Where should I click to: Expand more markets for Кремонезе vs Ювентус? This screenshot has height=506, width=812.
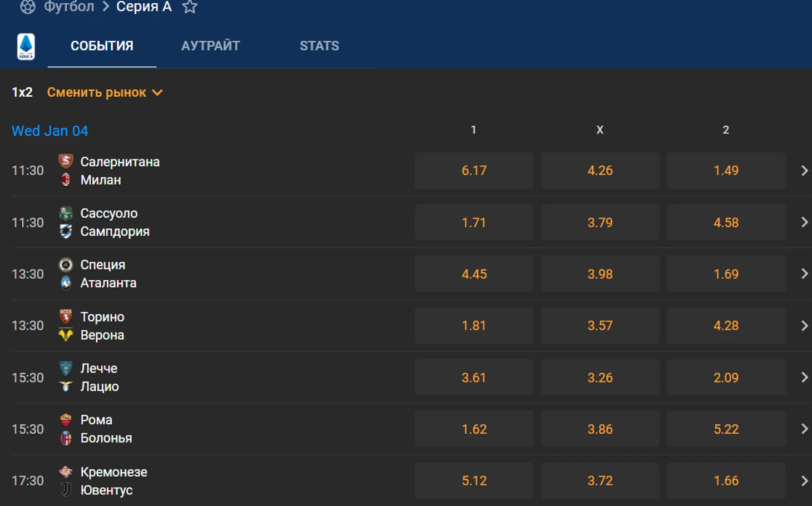(x=804, y=481)
